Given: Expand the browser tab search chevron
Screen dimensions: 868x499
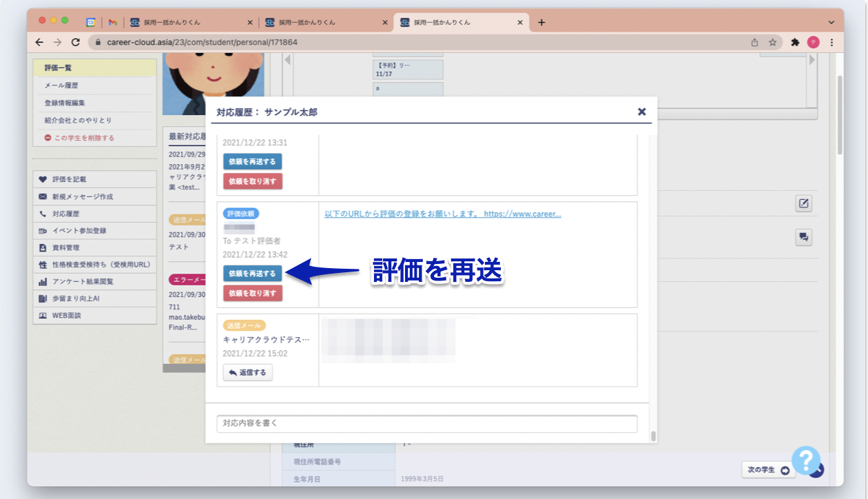Looking at the screenshot, I should (x=831, y=22).
